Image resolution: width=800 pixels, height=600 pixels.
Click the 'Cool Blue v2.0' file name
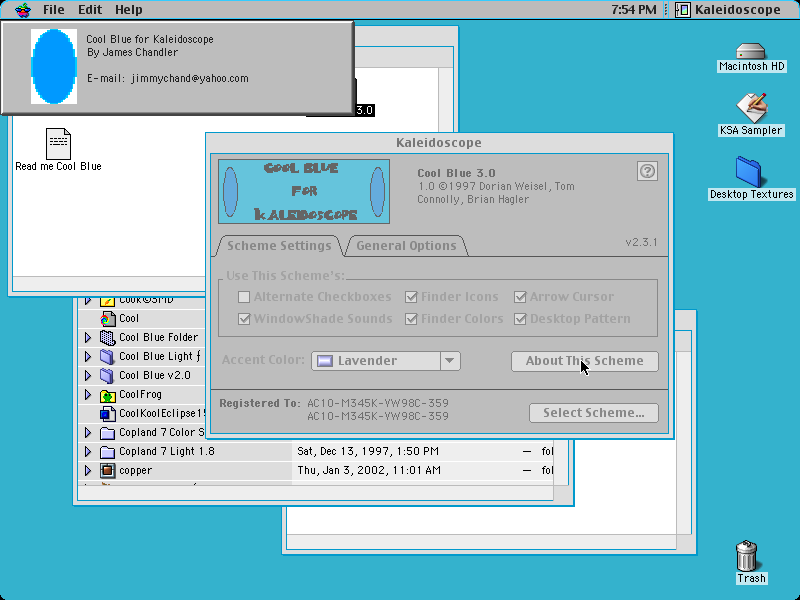pos(155,376)
